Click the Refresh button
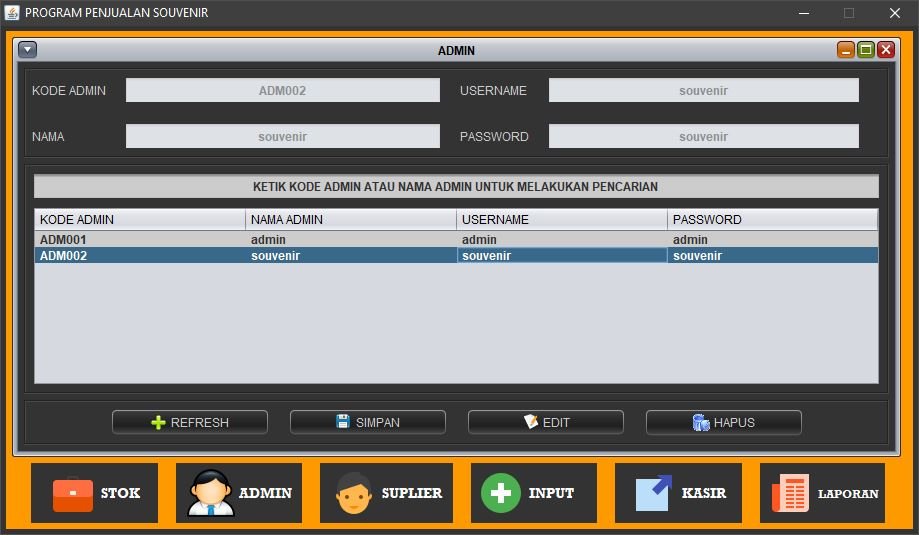This screenshot has width=919, height=535. (x=190, y=422)
